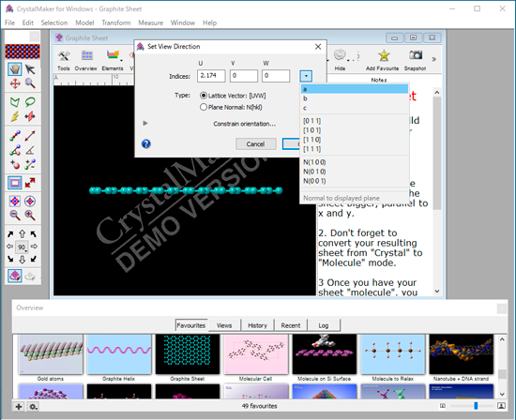Switch to the History tab
Viewport: 516px width, 420px height.
coord(257,325)
